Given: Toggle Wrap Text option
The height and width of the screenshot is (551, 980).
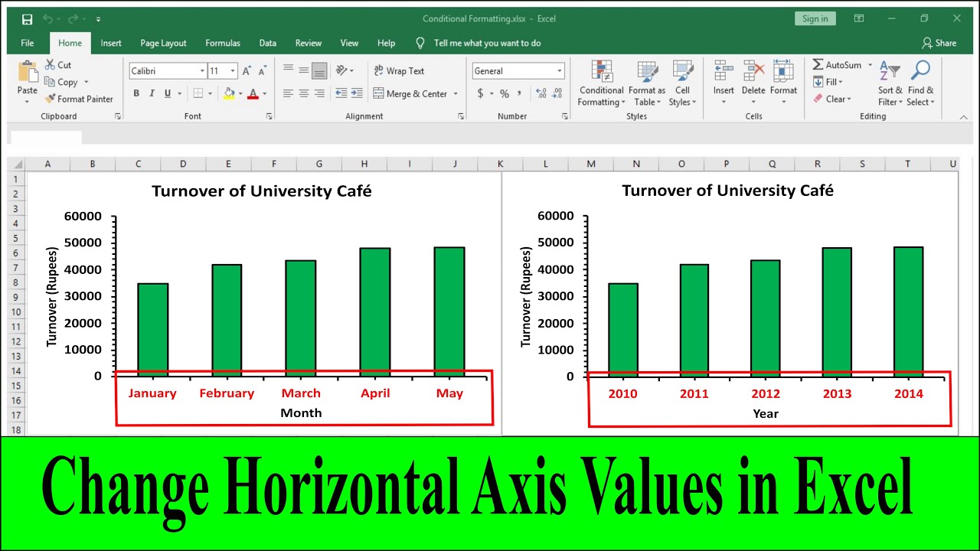Looking at the screenshot, I should tap(398, 71).
